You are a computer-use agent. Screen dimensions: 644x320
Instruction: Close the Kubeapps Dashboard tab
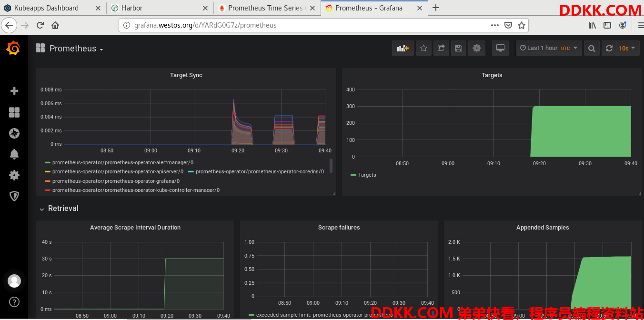click(98, 8)
